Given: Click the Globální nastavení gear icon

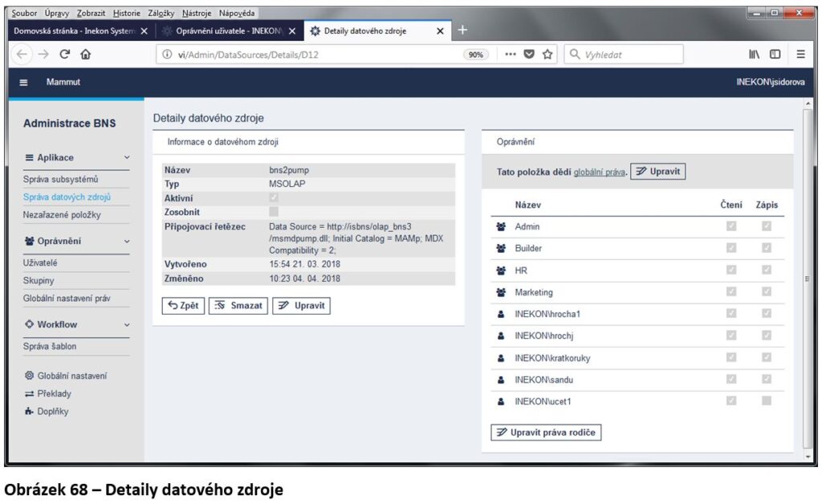Looking at the screenshot, I should coord(30,375).
